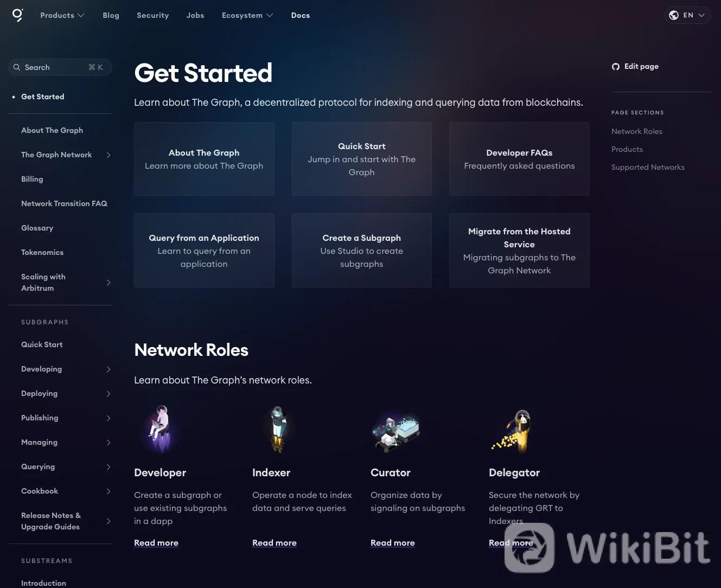
Task: Click the Developer role heading
Action: (160, 472)
